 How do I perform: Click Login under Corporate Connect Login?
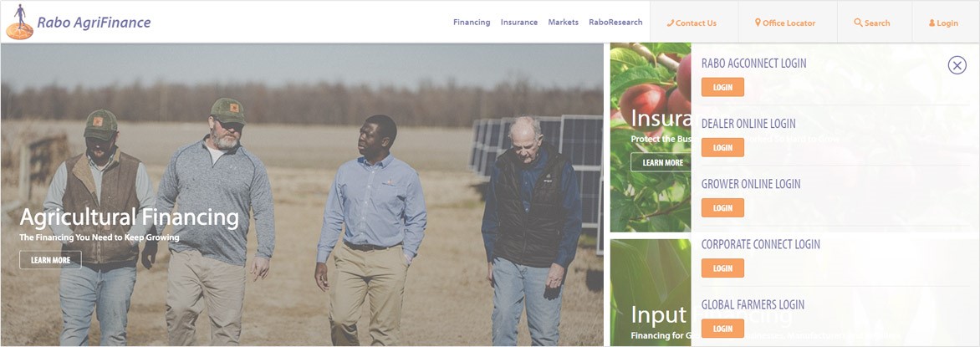tap(722, 268)
